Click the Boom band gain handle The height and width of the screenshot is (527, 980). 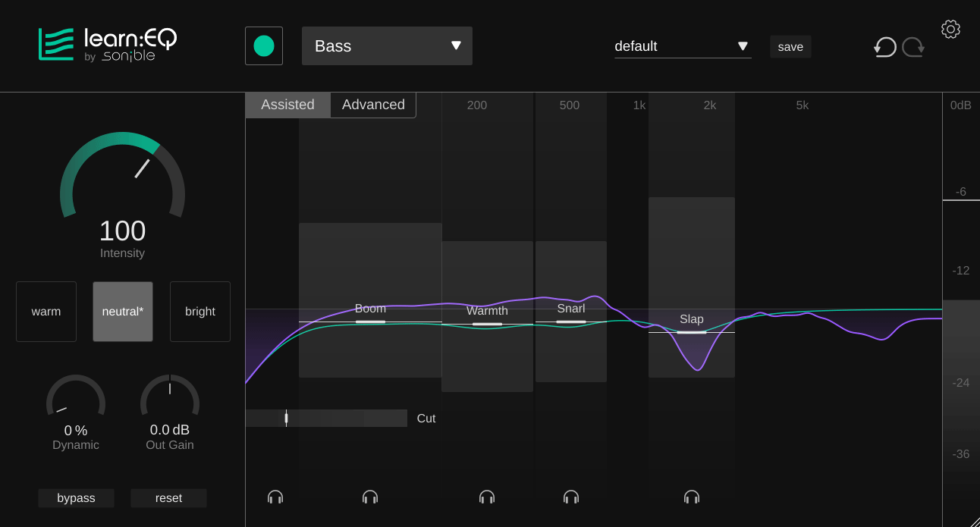pos(370,322)
